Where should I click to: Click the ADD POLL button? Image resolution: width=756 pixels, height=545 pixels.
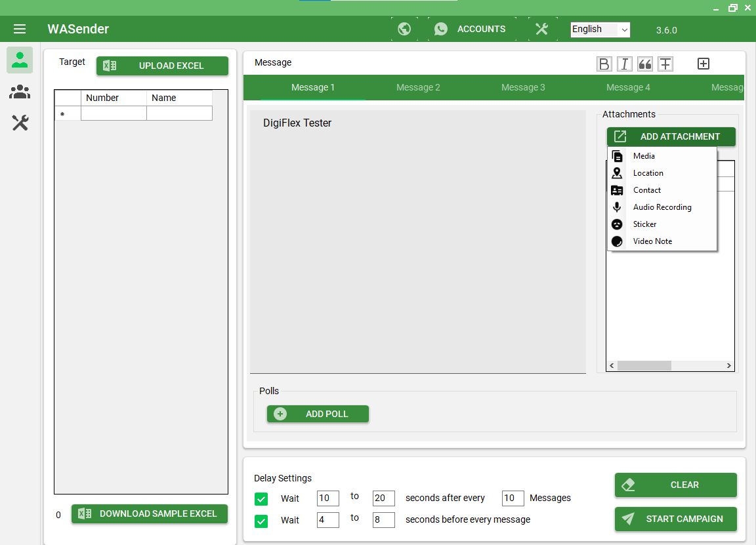click(x=318, y=414)
